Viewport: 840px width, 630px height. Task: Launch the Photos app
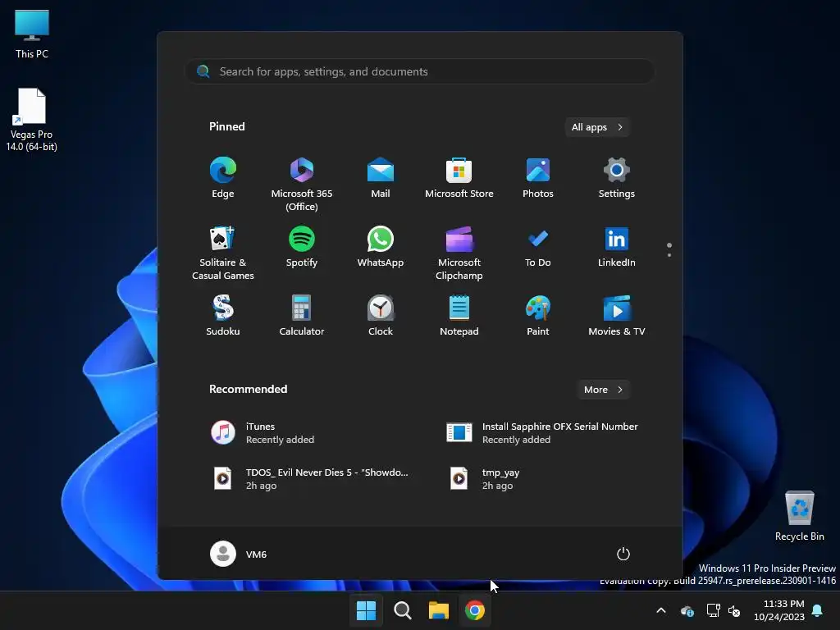[x=538, y=178]
